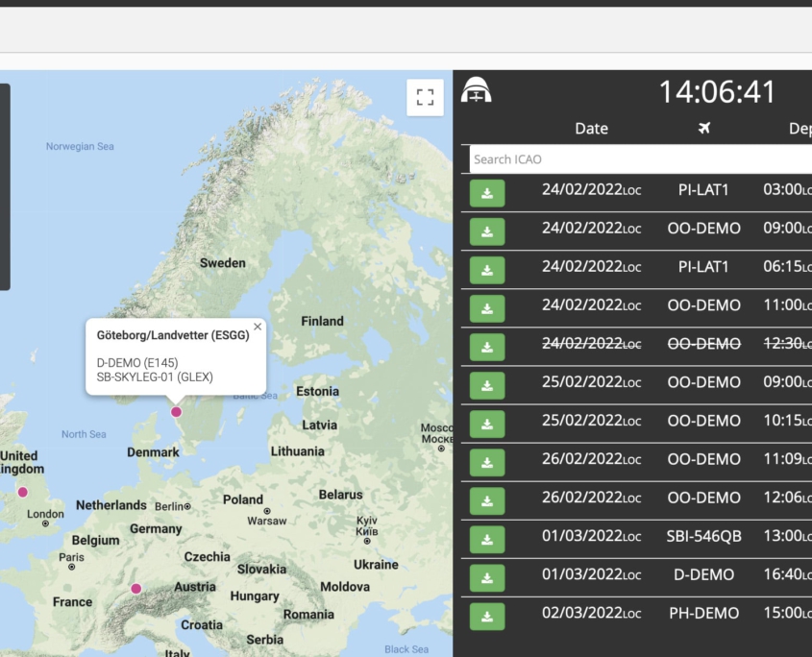The width and height of the screenshot is (812, 657).
Task: Click the fullscreen map toggle icon
Action: [425, 97]
